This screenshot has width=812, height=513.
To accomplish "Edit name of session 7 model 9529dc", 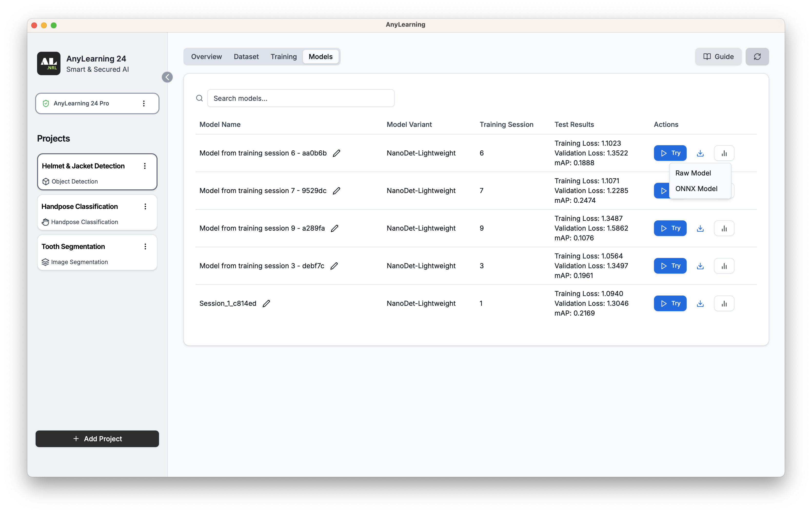I will point(336,191).
